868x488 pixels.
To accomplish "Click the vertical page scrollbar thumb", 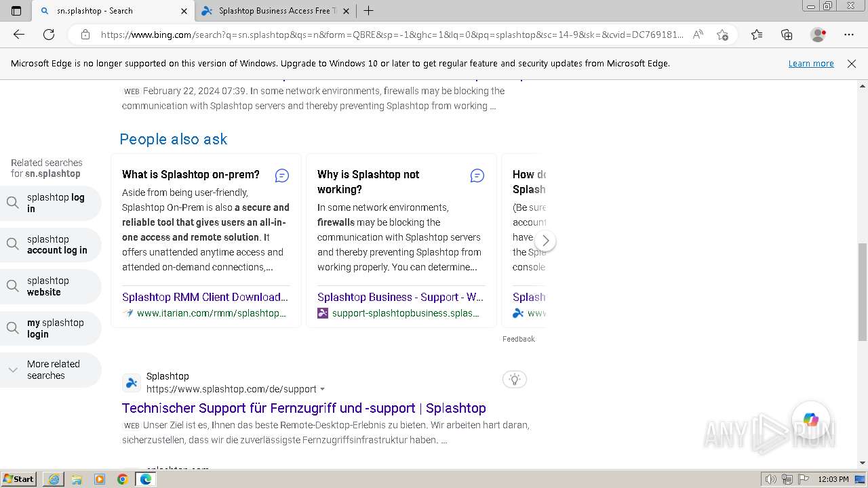I will [863, 291].
